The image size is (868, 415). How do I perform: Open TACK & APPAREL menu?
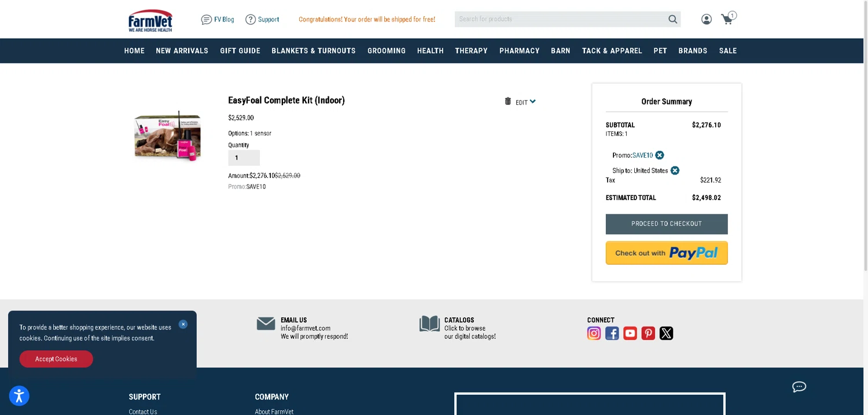[x=612, y=51]
